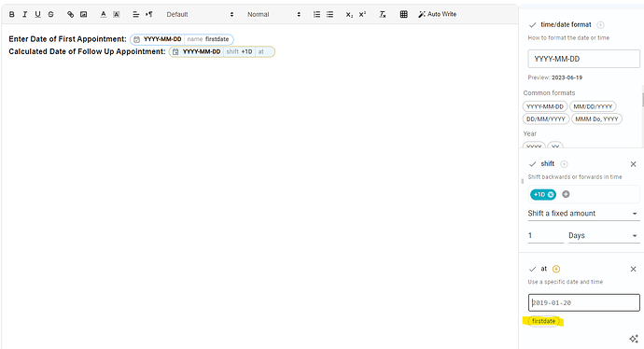Insert a hyperlink
This screenshot has height=349, width=644.
pos(71,14)
